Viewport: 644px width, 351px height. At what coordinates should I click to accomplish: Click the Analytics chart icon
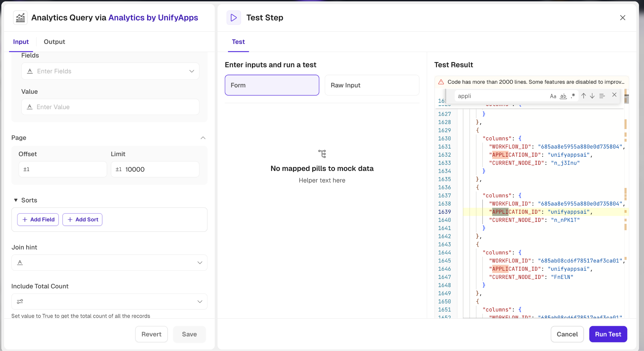point(20,18)
